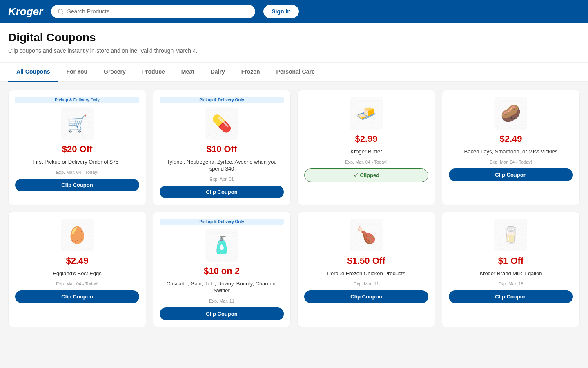Click the potato icon on the Baked Lays coupon
The height and width of the screenshot is (368, 588).
pos(510,113)
